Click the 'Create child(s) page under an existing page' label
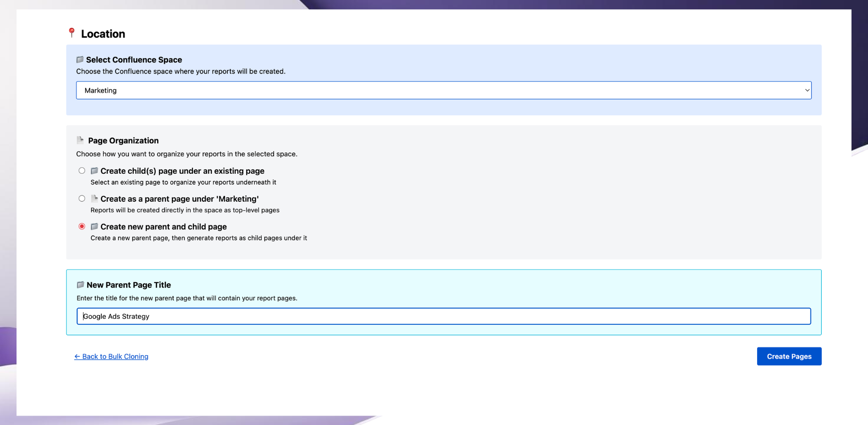Screen dimensions: 868x425 click(183, 171)
